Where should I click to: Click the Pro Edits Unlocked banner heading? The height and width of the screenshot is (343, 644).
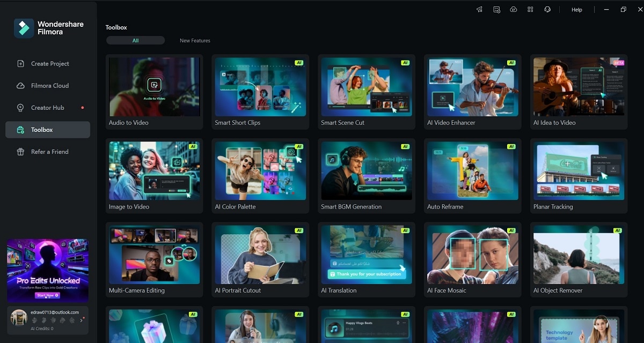48,281
